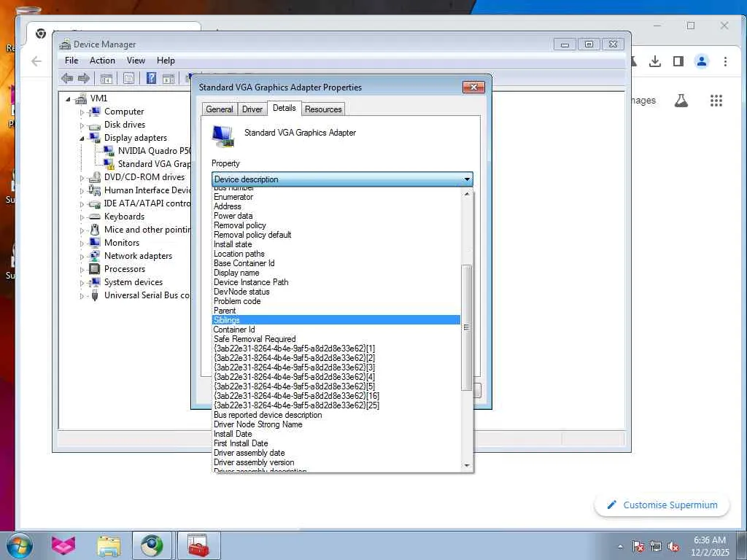Click the Supermium browser taskbar icon
Viewport: 747px width, 560px height.
[152, 545]
